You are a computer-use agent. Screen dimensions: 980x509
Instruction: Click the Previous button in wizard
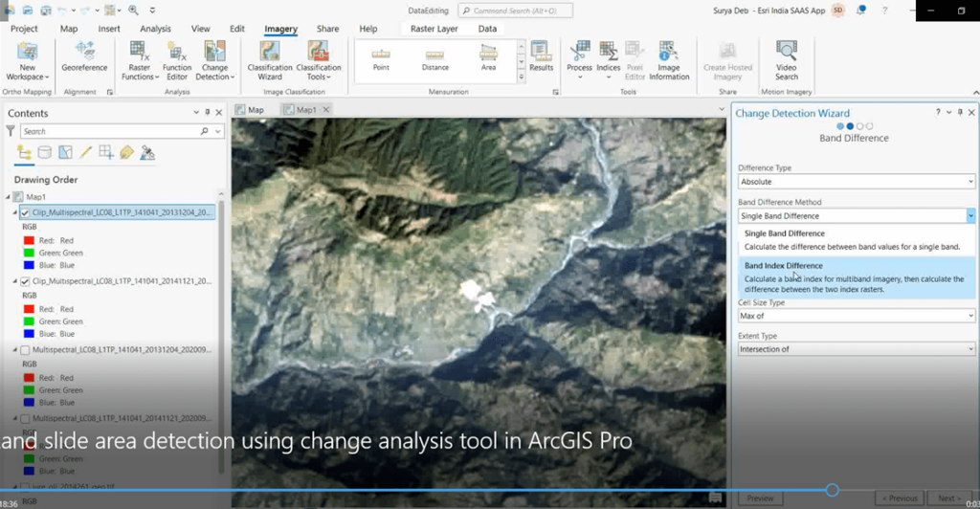pos(900,498)
